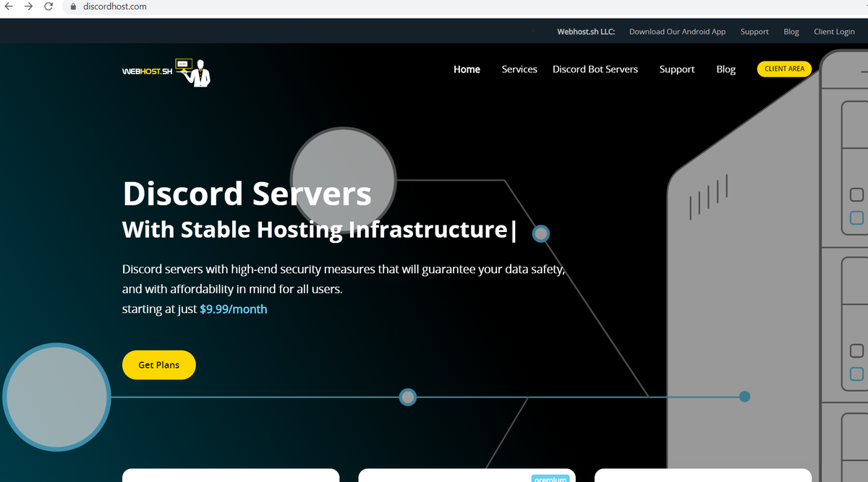Open Support link in top bar
The image size is (868, 482).
pos(754,32)
